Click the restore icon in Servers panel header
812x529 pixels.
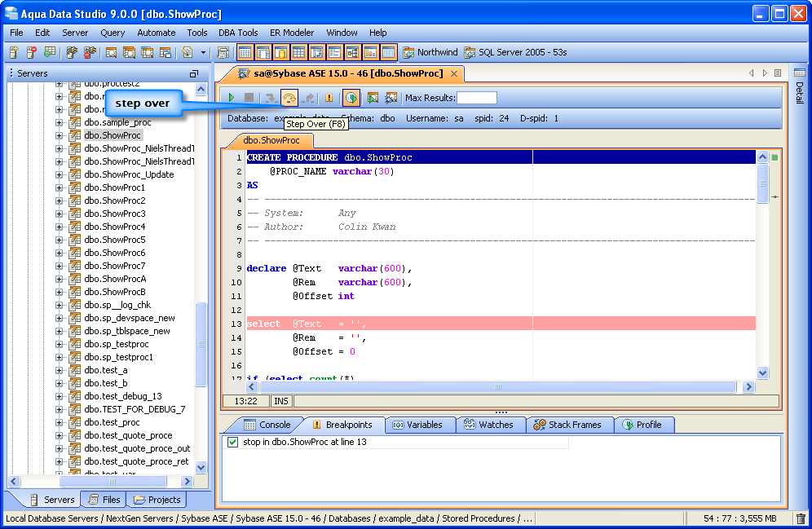click(194, 73)
